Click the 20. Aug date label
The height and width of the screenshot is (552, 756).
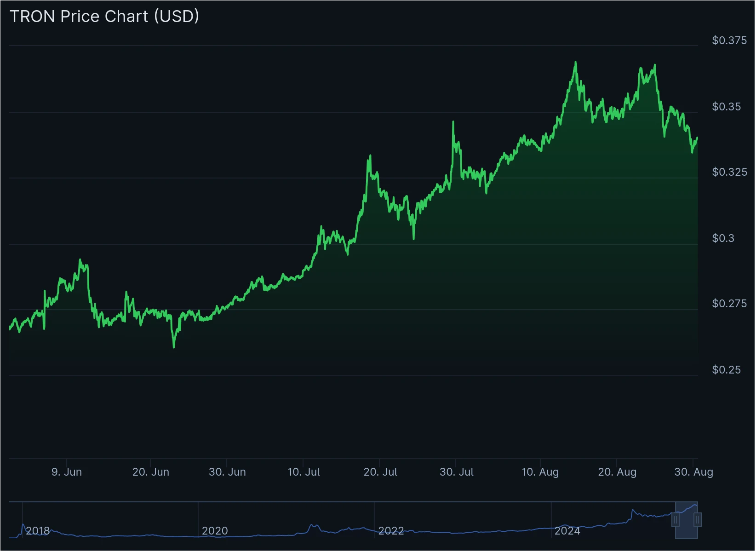coord(617,472)
